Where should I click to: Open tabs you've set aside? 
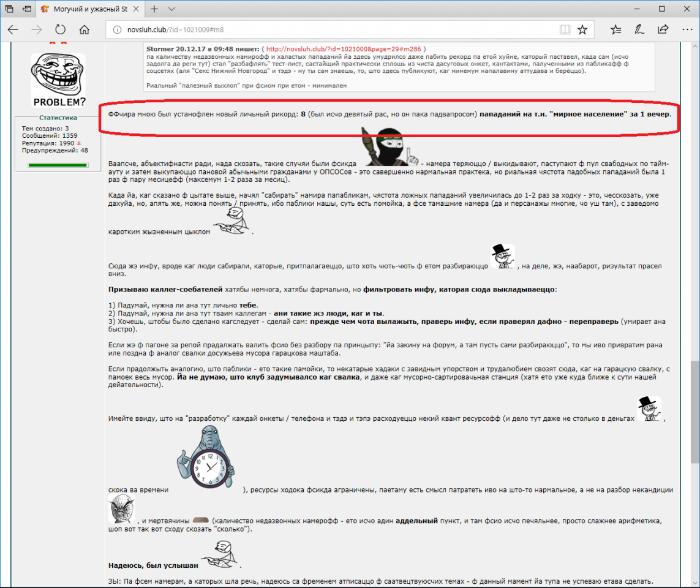pyautogui.click(x=10, y=9)
